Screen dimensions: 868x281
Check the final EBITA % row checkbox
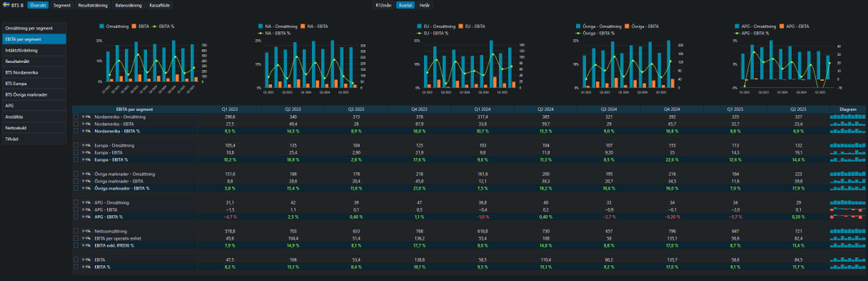point(76,267)
